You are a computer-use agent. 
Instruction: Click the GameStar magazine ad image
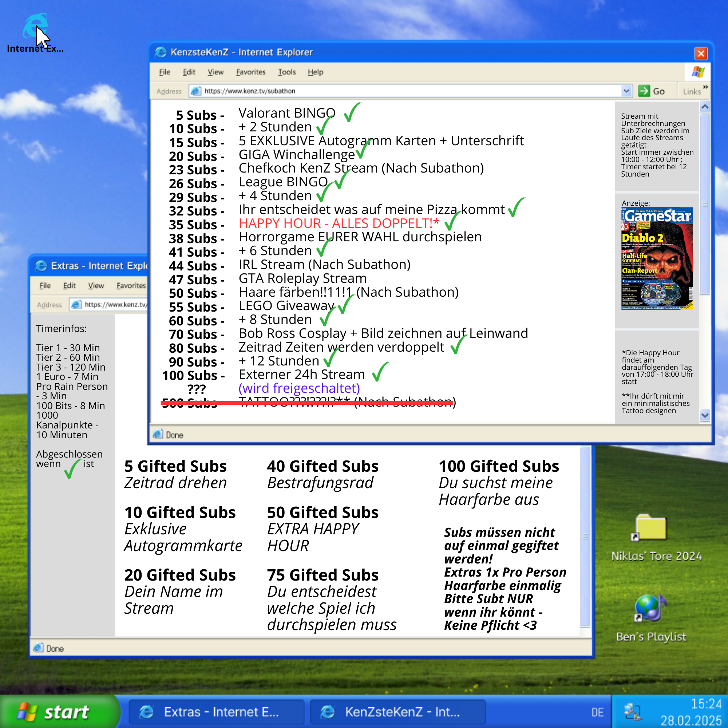657,258
